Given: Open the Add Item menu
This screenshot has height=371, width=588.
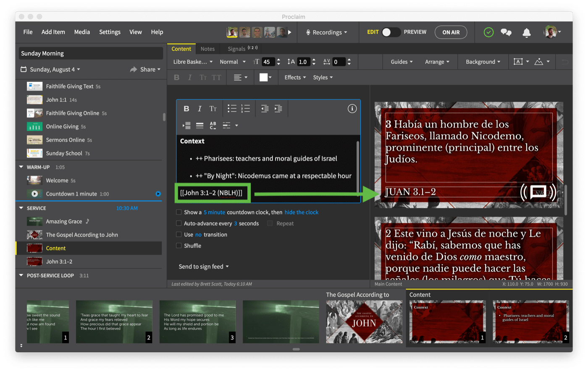Looking at the screenshot, I should pos(53,32).
